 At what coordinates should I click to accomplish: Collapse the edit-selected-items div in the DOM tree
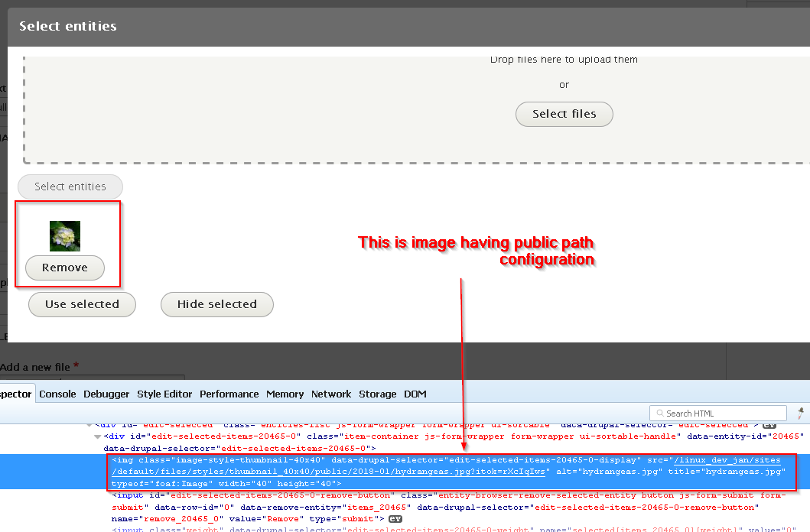97,437
